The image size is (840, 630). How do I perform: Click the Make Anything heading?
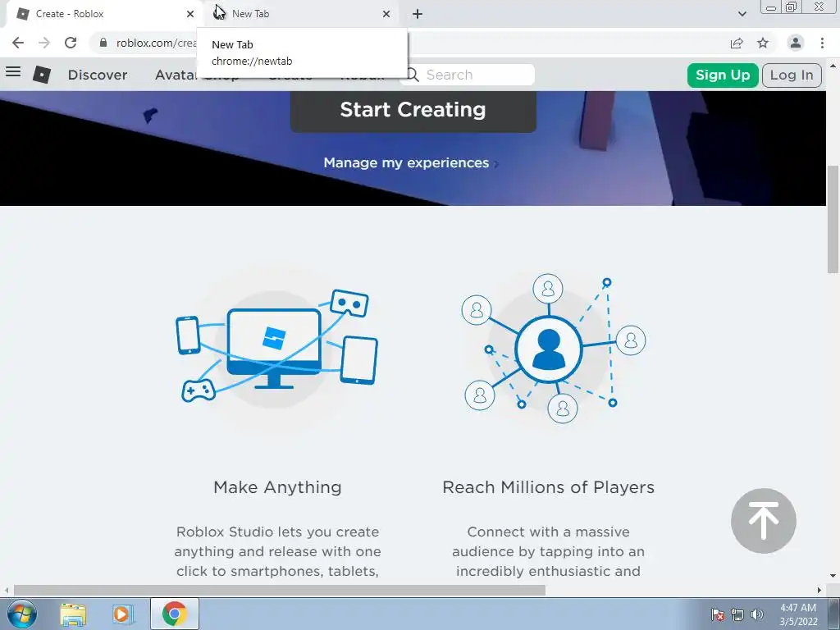(277, 487)
